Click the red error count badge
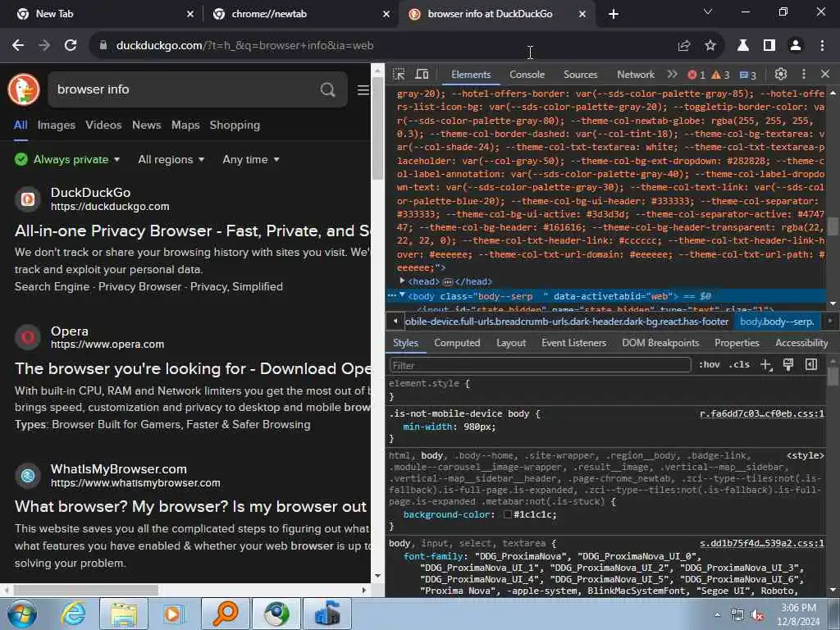The width and height of the screenshot is (840, 630). click(x=696, y=75)
